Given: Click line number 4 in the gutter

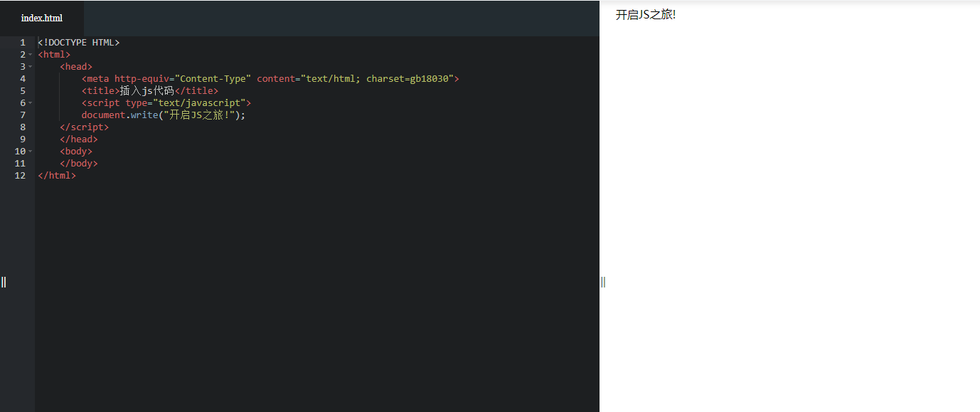Looking at the screenshot, I should (x=23, y=79).
